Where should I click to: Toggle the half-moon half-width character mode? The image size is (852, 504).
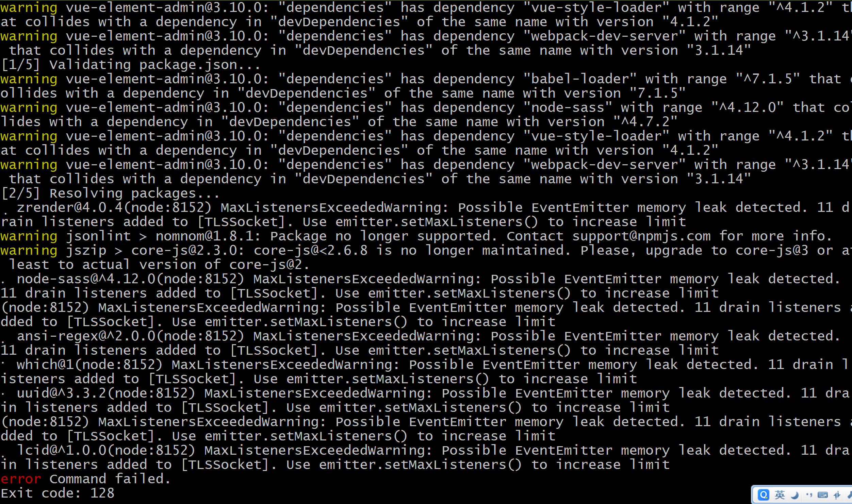point(795,495)
